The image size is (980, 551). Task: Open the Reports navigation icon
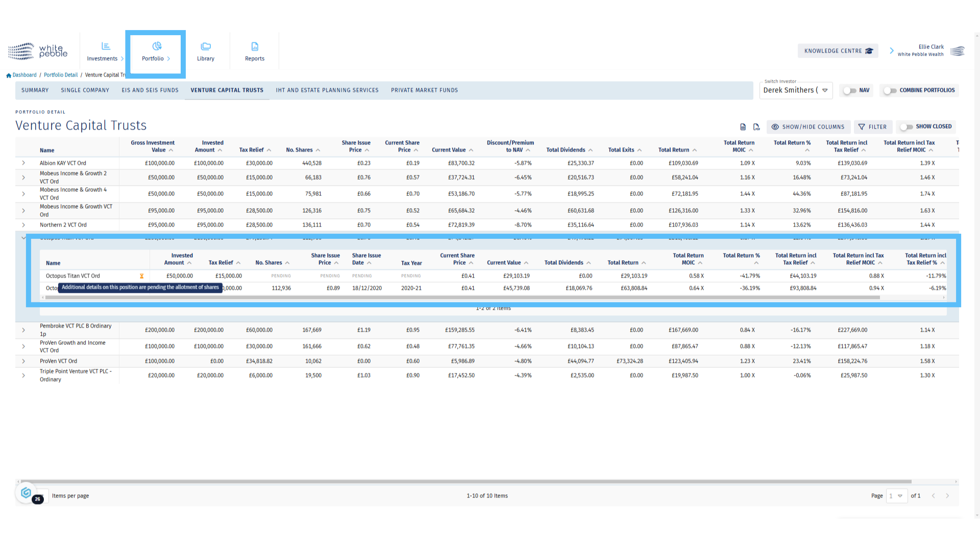pos(255,46)
